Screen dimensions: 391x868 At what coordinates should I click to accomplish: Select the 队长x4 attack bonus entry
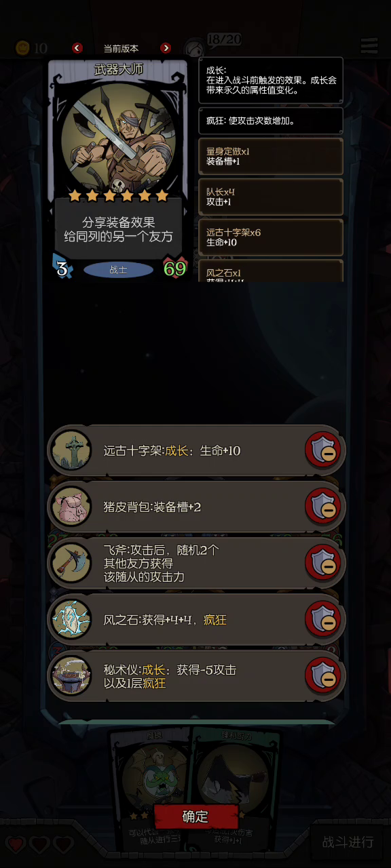coord(270,197)
